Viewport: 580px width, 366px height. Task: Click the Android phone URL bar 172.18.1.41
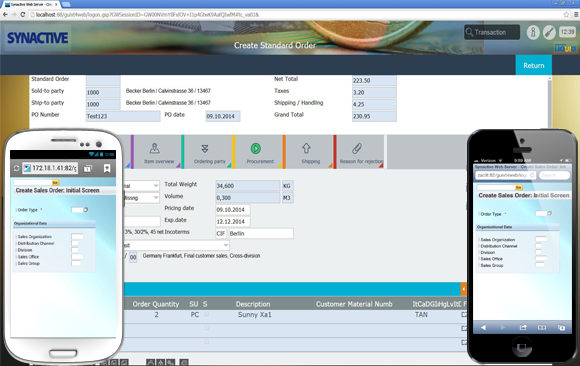click(x=50, y=168)
